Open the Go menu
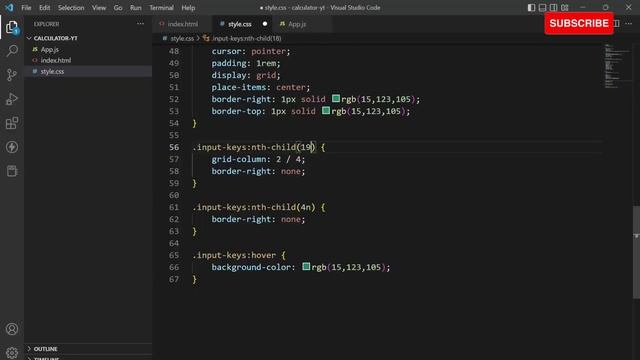640x360 pixels. click(118, 8)
